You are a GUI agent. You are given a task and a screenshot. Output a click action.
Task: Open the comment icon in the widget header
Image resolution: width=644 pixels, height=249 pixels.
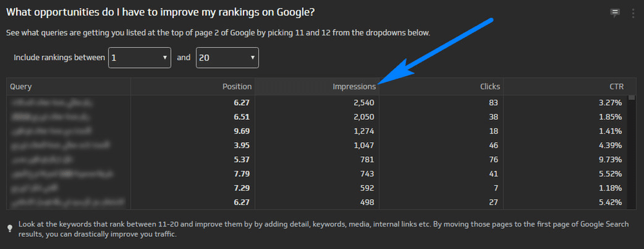pyautogui.click(x=615, y=13)
